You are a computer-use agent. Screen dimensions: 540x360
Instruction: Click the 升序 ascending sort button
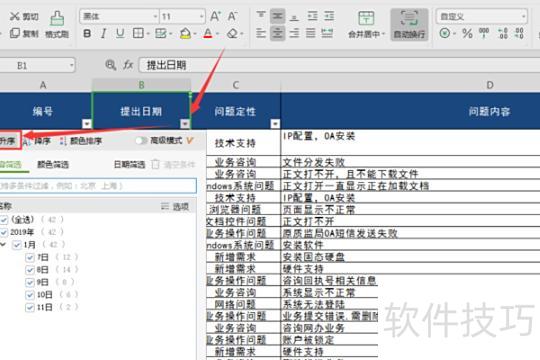coord(8,141)
